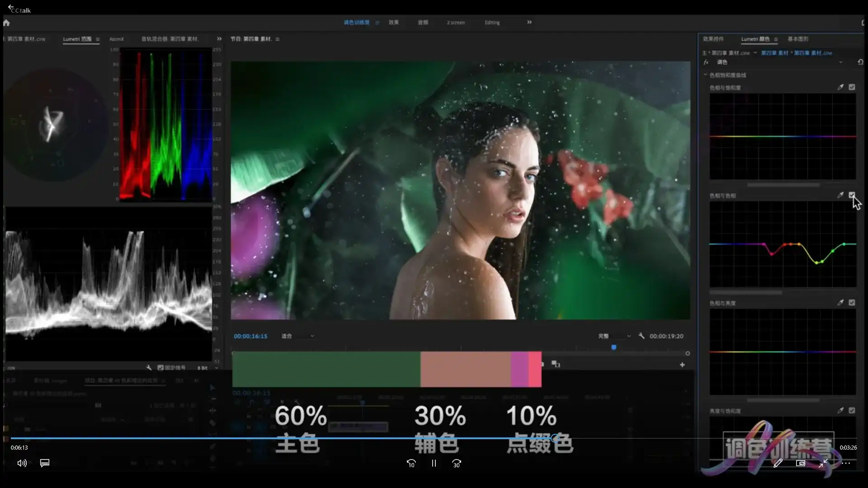
Task: Mute the player volume speaker icon
Action: pyautogui.click(x=22, y=463)
